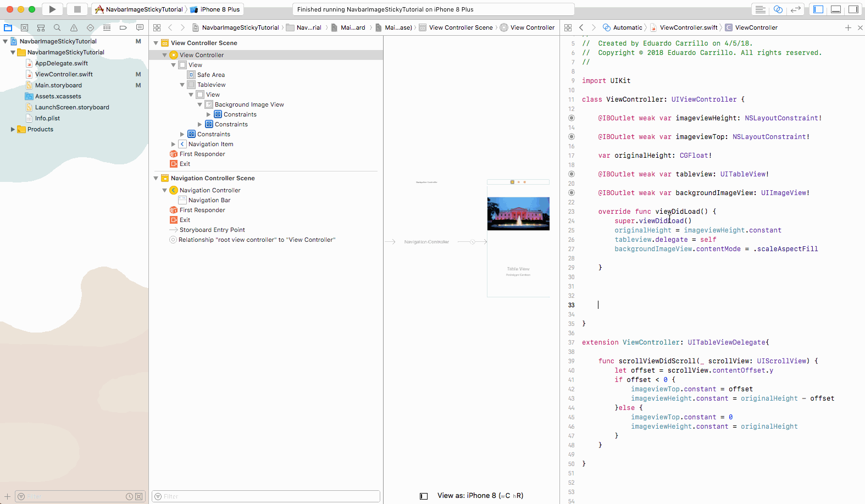Collapse the View Controller Scene
This screenshot has width=865, height=504.
coord(156,43)
